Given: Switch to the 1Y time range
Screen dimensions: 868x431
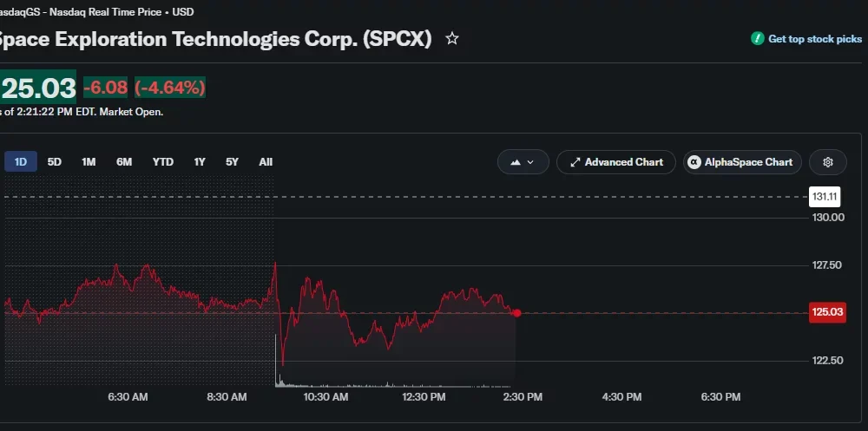Looking at the screenshot, I should [200, 162].
